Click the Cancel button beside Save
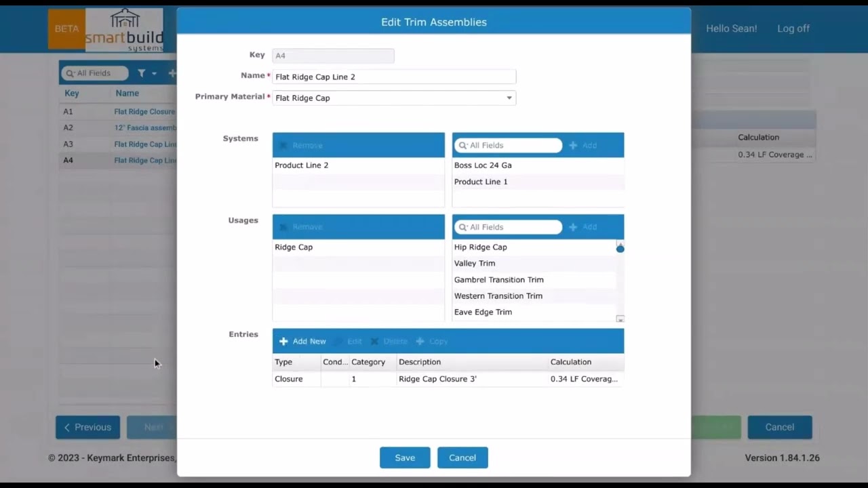This screenshot has height=488, width=868. coord(462,457)
